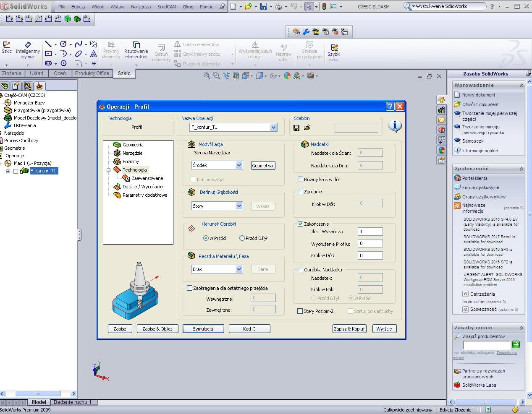Uncheck the Zakończenie checkbox

point(300,224)
